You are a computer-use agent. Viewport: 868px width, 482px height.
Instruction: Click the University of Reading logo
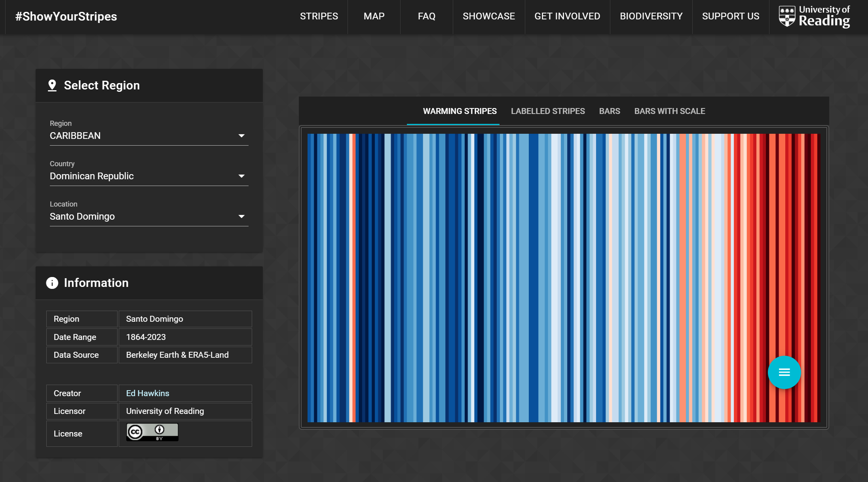[814, 16]
